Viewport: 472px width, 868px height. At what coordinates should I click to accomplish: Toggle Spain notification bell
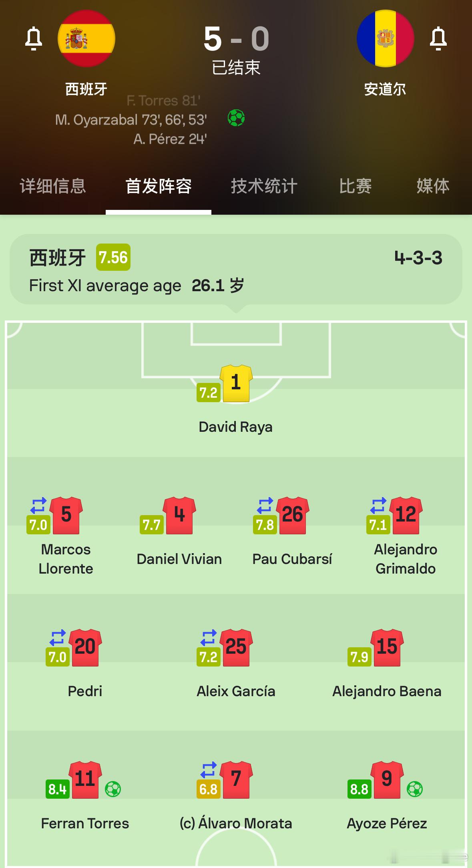[34, 39]
